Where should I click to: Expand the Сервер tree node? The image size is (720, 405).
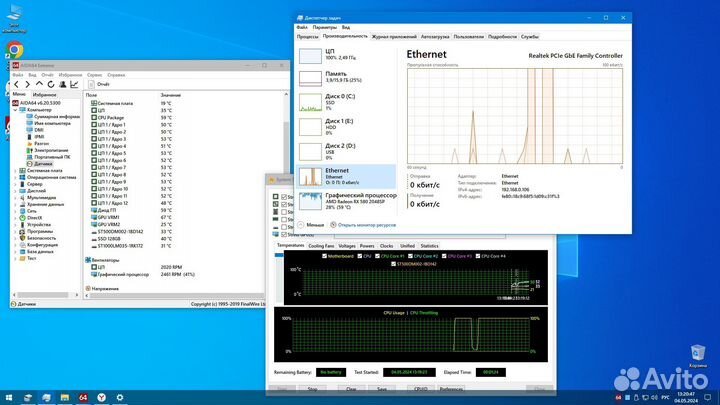[15, 184]
